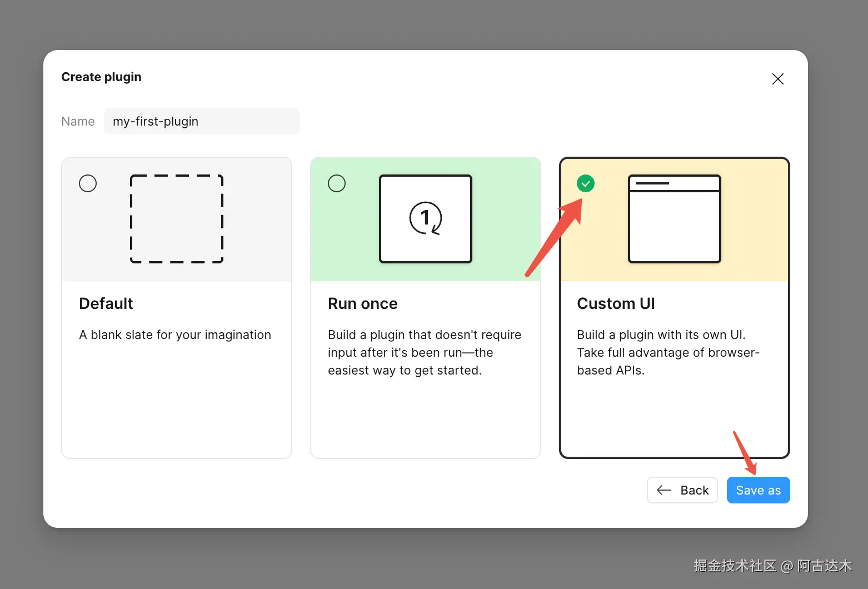This screenshot has height=589, width=868.
Task: Click the Custom UI description paragraph
Action: (668, 352)
